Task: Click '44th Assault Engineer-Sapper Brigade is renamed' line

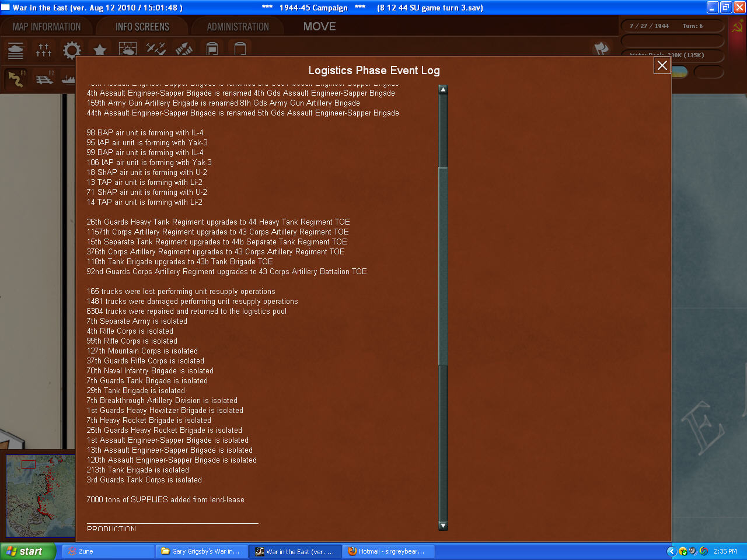Action: tap(243, 113)
